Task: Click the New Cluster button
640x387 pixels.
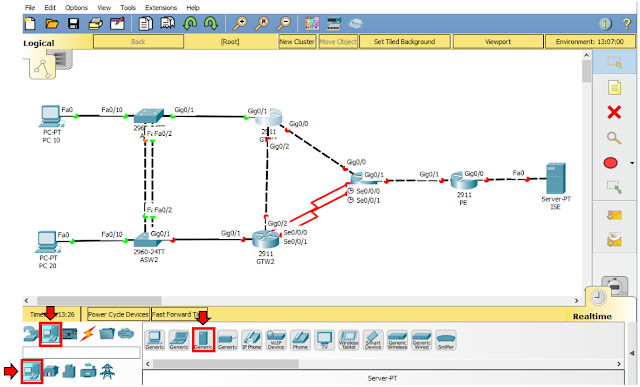Action: coord(297,41)
